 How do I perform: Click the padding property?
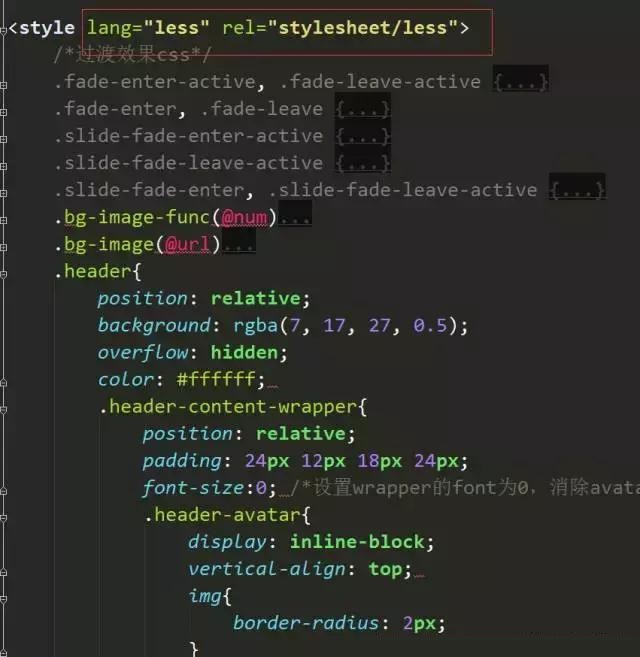tap(182, 461)
